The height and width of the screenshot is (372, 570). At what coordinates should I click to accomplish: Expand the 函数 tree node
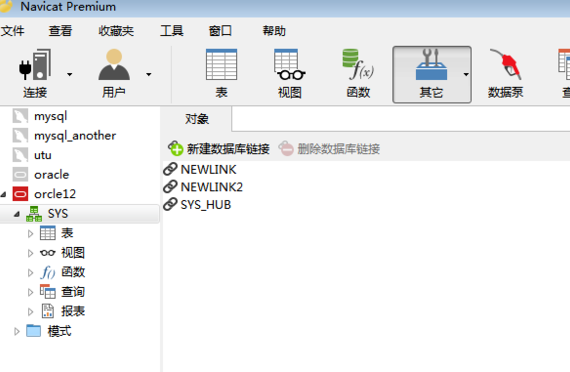31,273
